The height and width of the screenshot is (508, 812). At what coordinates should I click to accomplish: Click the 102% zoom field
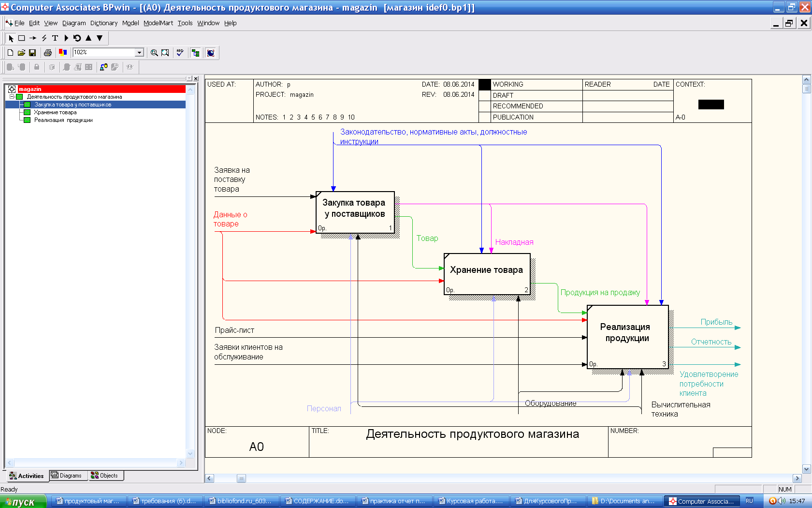point(104,52)
